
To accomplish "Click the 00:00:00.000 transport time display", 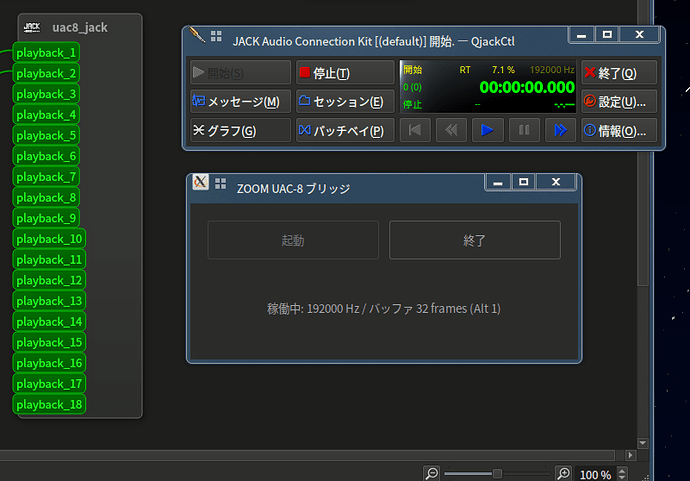I will click(x=527, y=87).
